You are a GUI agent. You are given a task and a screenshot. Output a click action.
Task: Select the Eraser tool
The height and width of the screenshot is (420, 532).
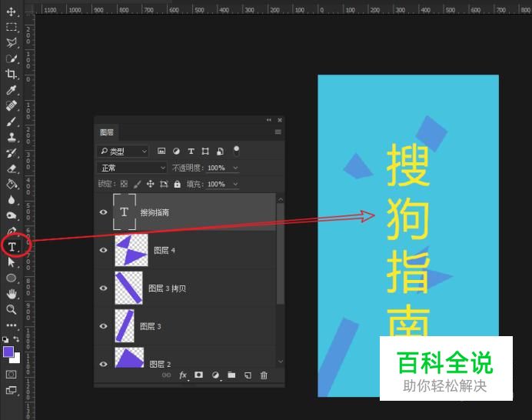pos(12,168)
